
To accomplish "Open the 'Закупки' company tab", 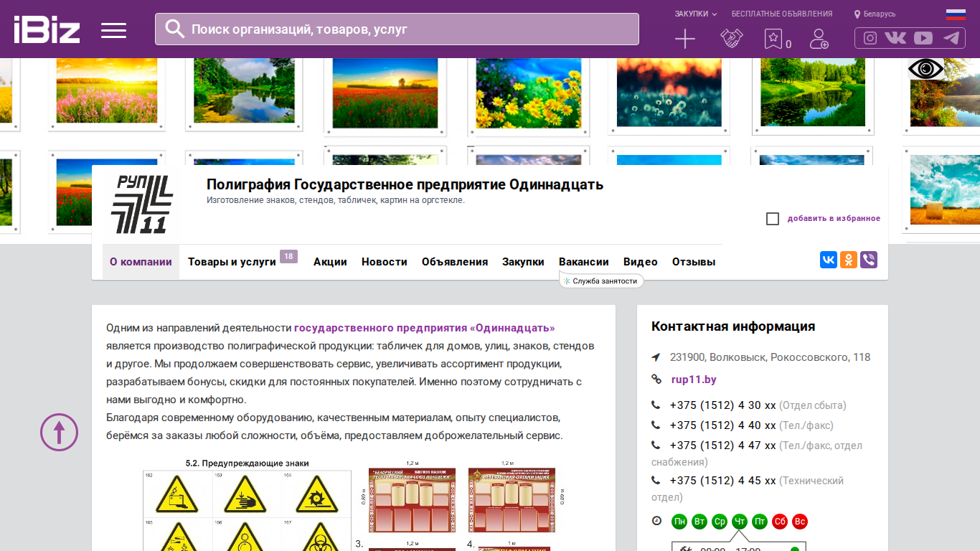I will (x=523, y=262).
